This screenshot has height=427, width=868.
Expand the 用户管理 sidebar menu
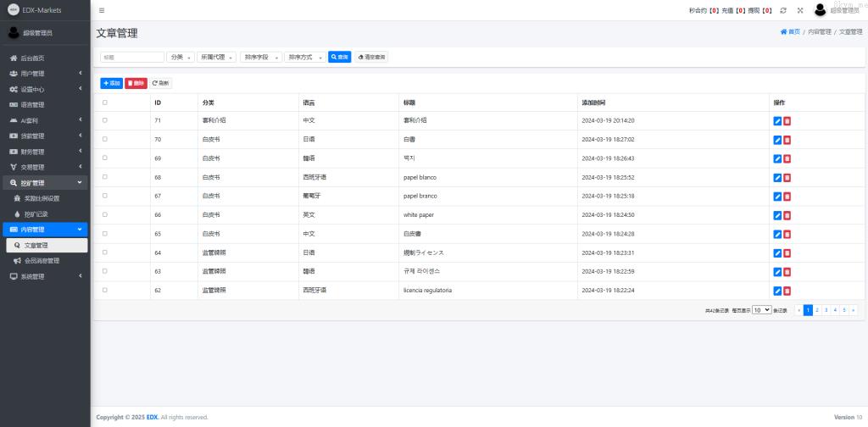coord(45,74)
